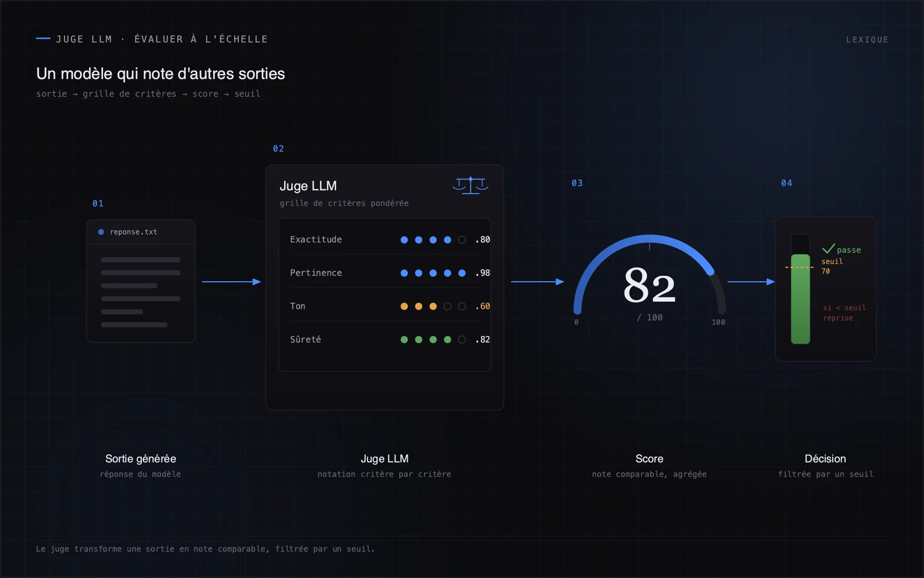924x578 pixels.
Task: Click the blue dot beside reponse.txt
Action: (101, 232)
